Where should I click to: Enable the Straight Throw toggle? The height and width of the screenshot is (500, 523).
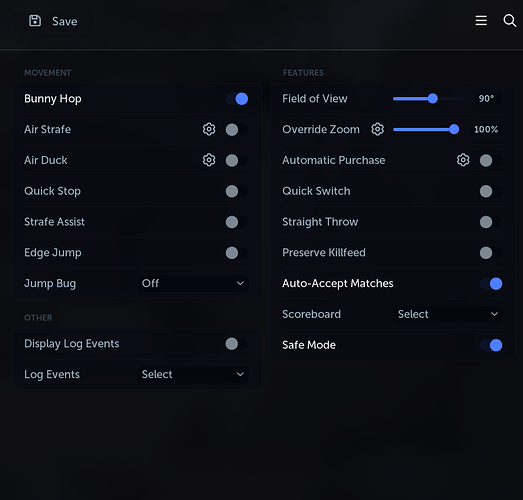491,222
